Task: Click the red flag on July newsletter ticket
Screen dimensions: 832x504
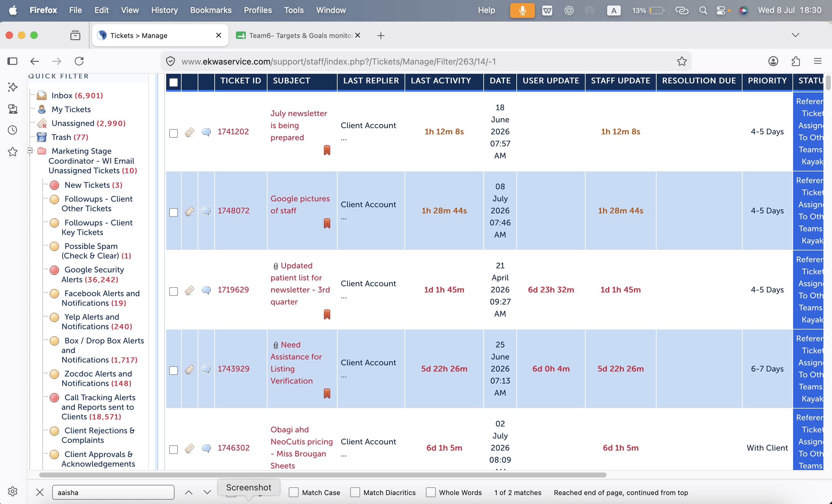Action: [327, 150]
